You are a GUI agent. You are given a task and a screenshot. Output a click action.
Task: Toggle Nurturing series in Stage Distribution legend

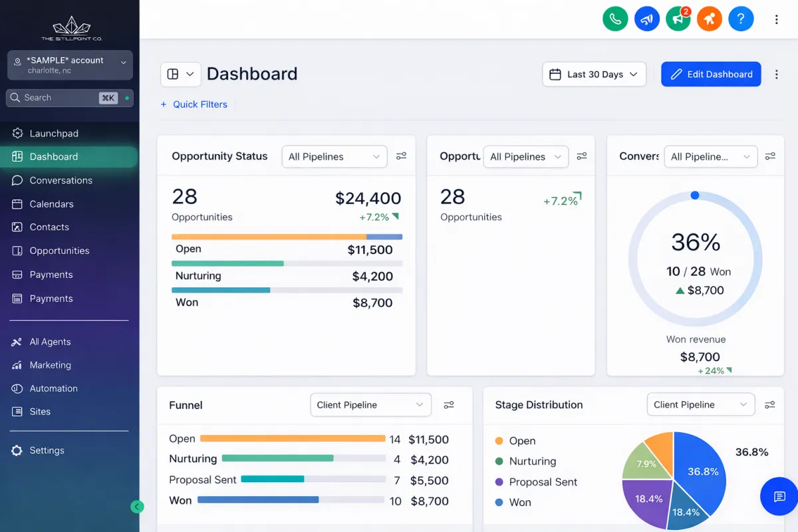click(x=525, y=462)
